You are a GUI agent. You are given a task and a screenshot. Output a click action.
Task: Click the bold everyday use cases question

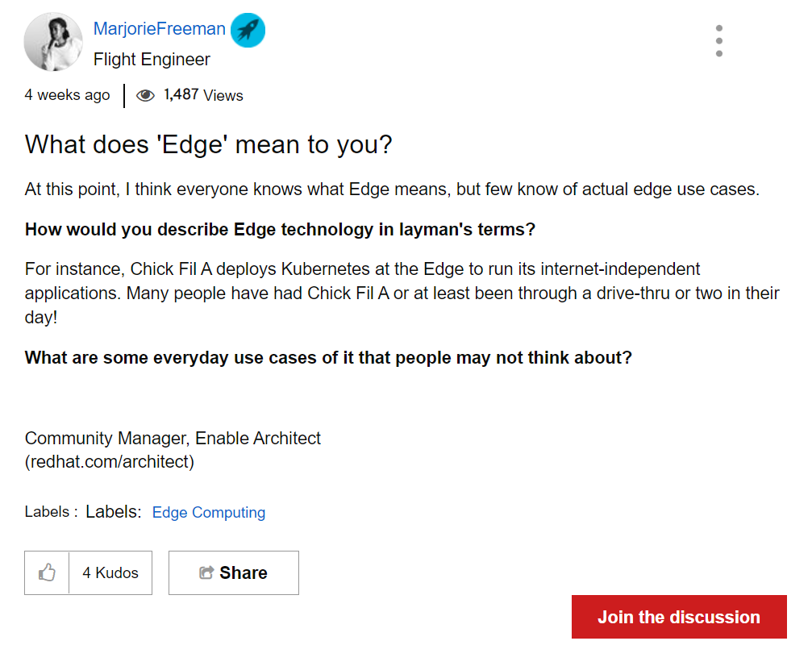click(x=328, y=357)
